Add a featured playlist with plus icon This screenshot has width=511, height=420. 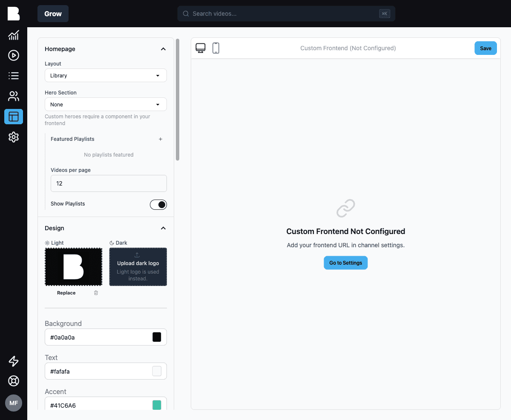point(161,139)
